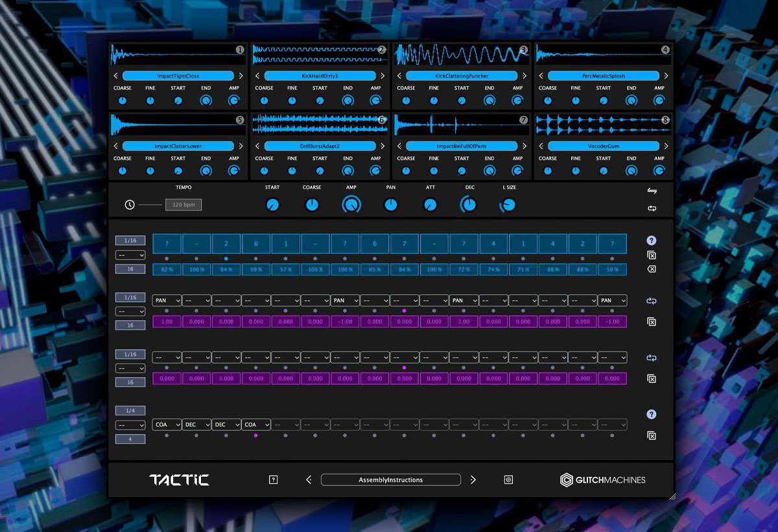Toggle the global loop icon below the swap arrows
Image resolution: width=778 pixels, height=532 pixels.
pyautogui.click(x=652, y=209)
